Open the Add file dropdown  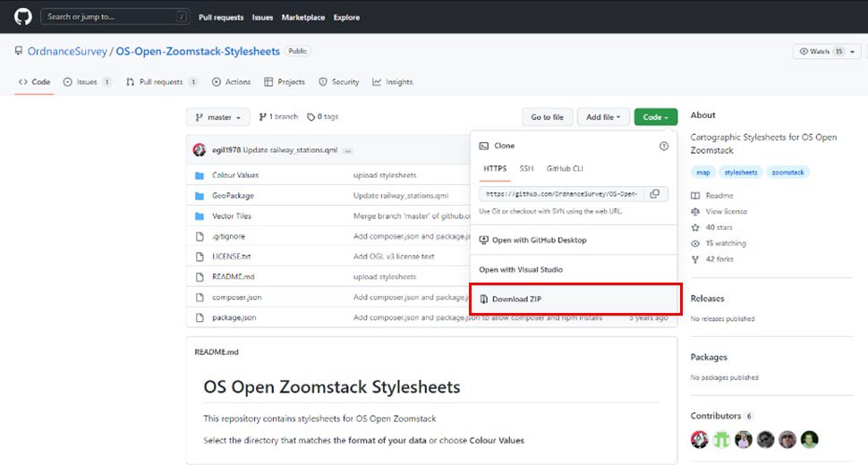[603, 117]
